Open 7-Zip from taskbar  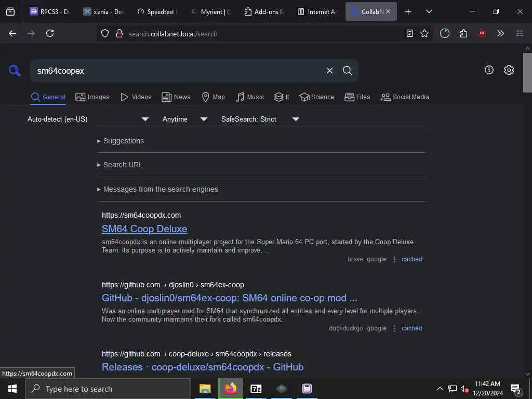[x=256, y=389]
